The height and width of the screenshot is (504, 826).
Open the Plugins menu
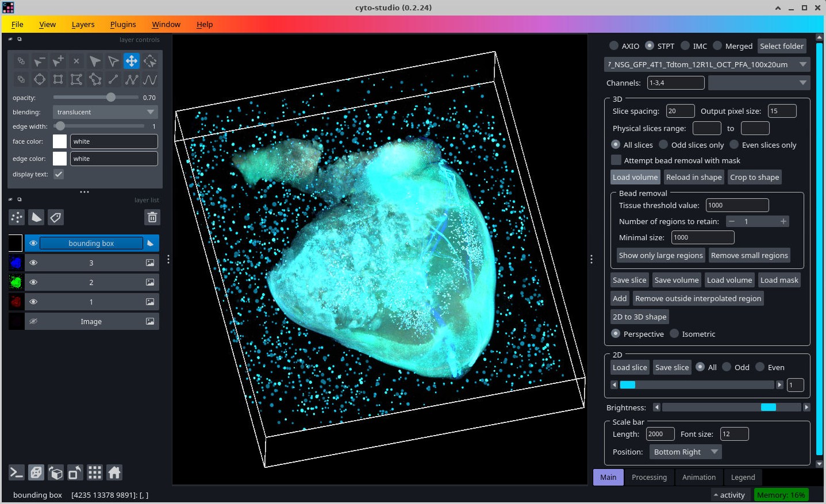click(x=123, y=24)
